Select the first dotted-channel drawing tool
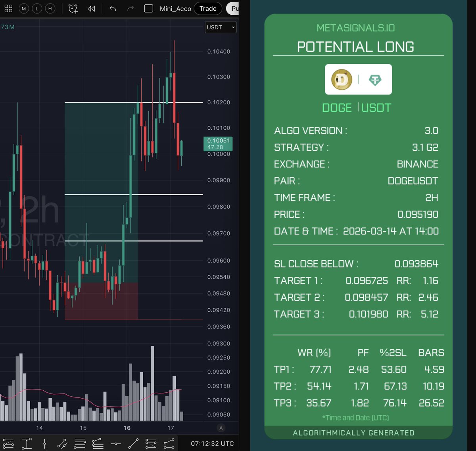Viewport: 476px width, 451px height. pos(8,443)
